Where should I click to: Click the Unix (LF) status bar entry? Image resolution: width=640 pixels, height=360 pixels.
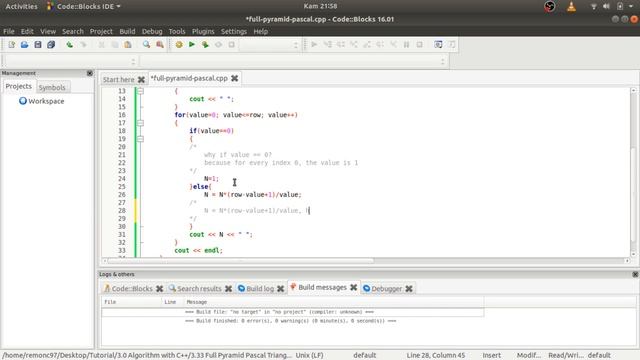click(x=309, y=355)
